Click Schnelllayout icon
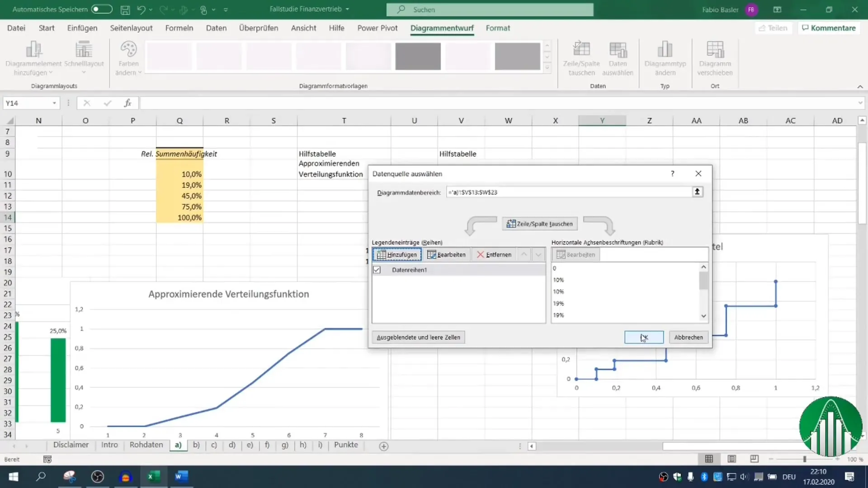The height and width of the screenshot is (488, 868). [x=84, y=49]
